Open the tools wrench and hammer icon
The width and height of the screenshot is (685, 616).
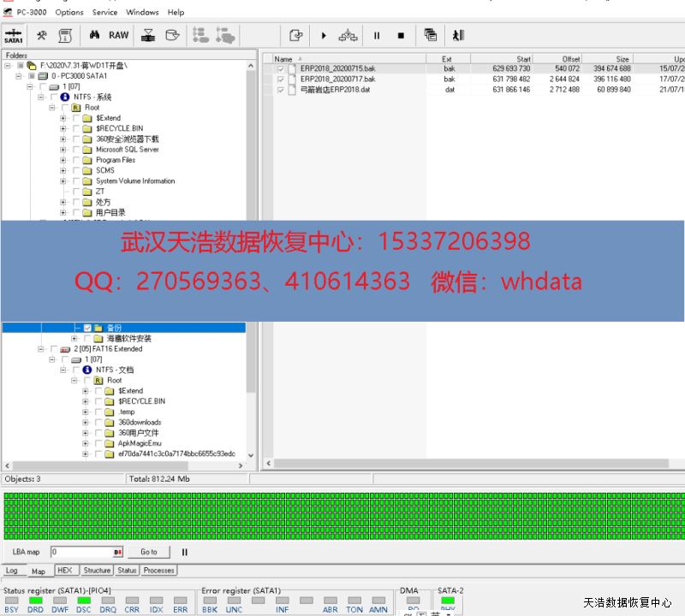tap(41, 35)
